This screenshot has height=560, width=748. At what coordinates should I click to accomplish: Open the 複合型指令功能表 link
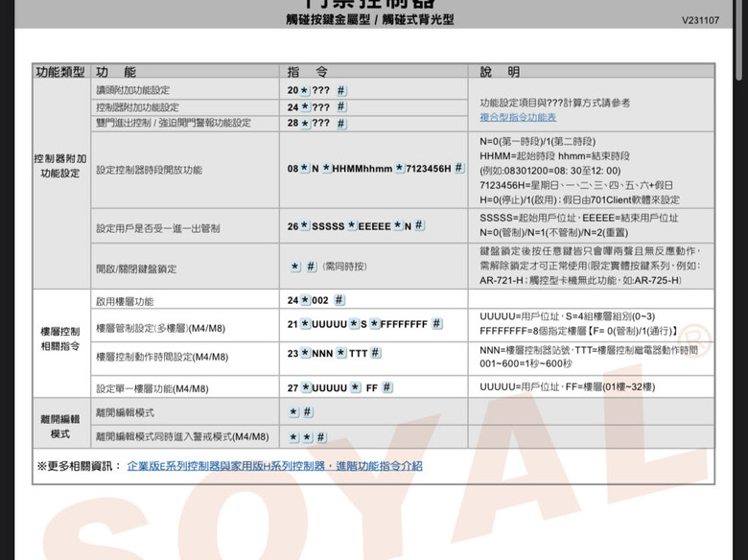point(518,117)
